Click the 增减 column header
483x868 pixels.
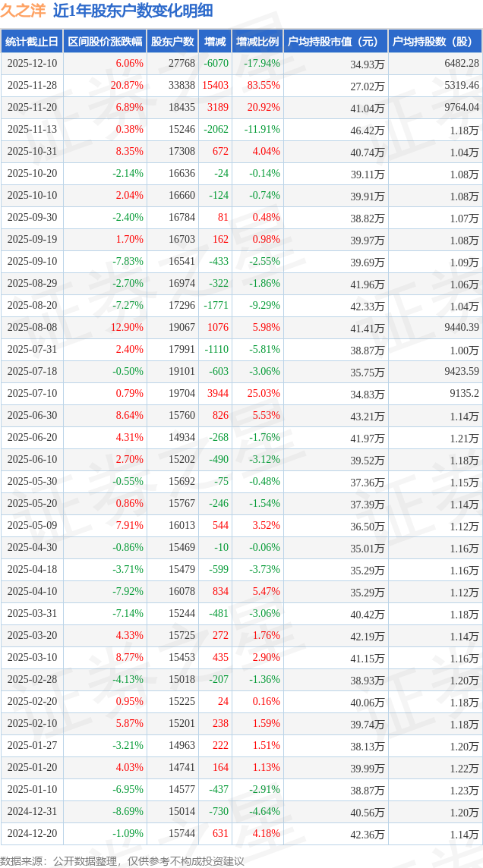[216, 42]
